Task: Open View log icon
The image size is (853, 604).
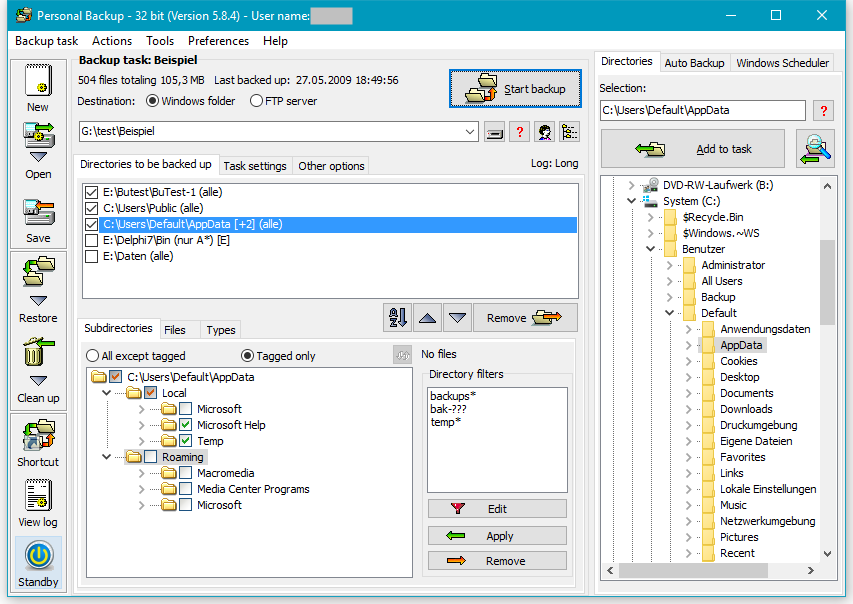Action: 38,494
